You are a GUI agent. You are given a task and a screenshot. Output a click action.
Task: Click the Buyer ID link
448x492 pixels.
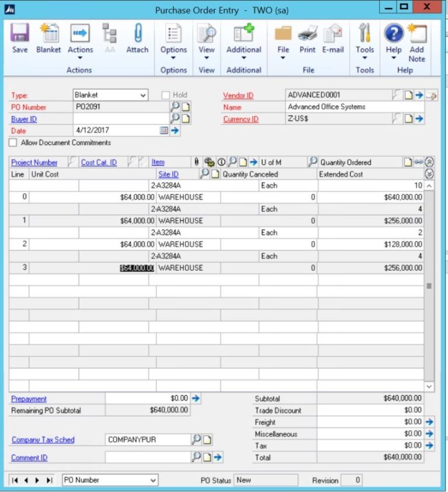click(x=24, y=119)
